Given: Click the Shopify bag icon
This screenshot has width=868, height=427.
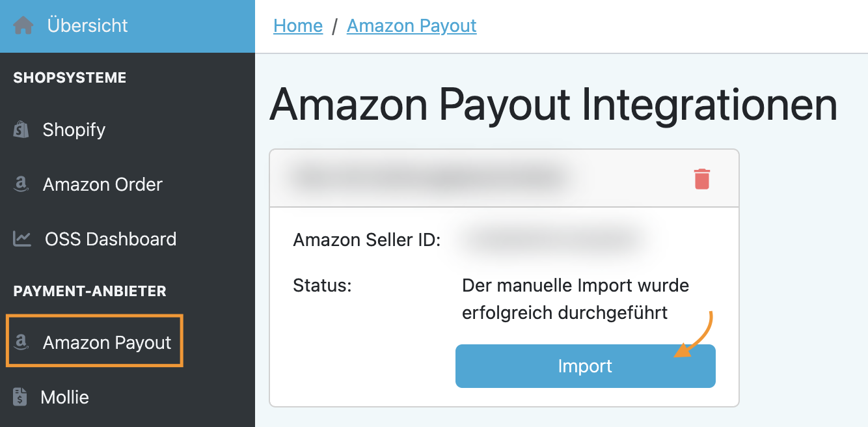Looking at the screenshot, I should point(21,130).
